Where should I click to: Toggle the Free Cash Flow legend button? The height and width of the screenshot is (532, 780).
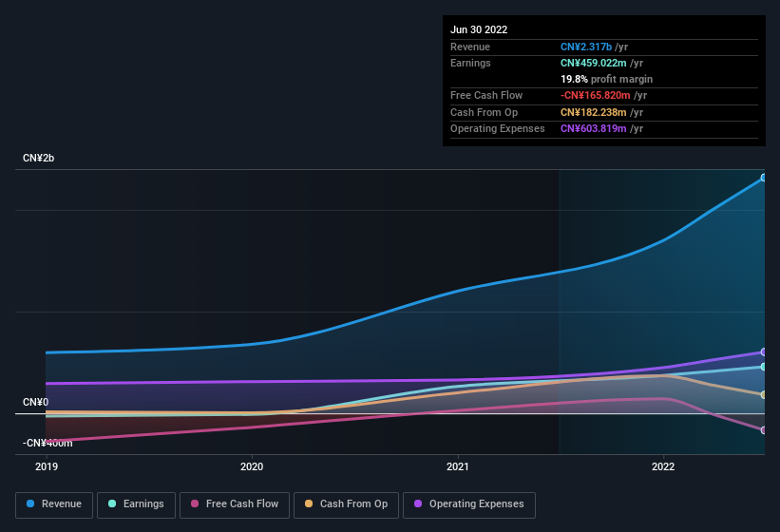[235, 504]
